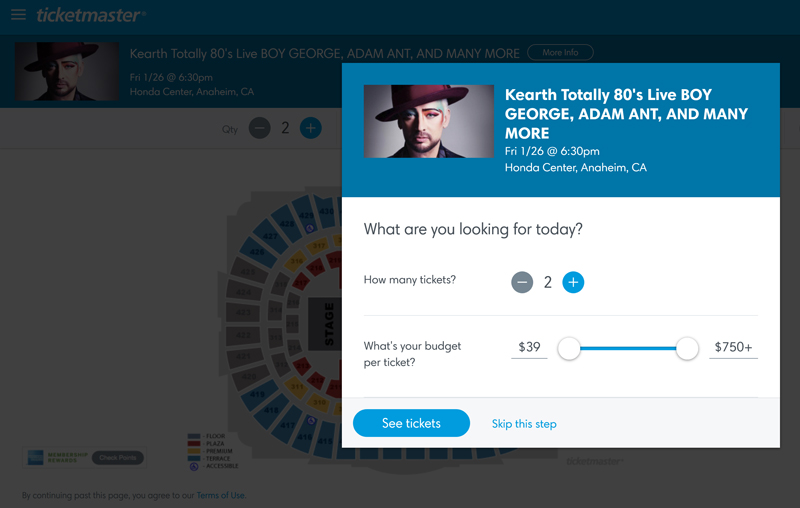Open the hamburger navigation menu
800x508 pixels.
click(x=18, y=15)
